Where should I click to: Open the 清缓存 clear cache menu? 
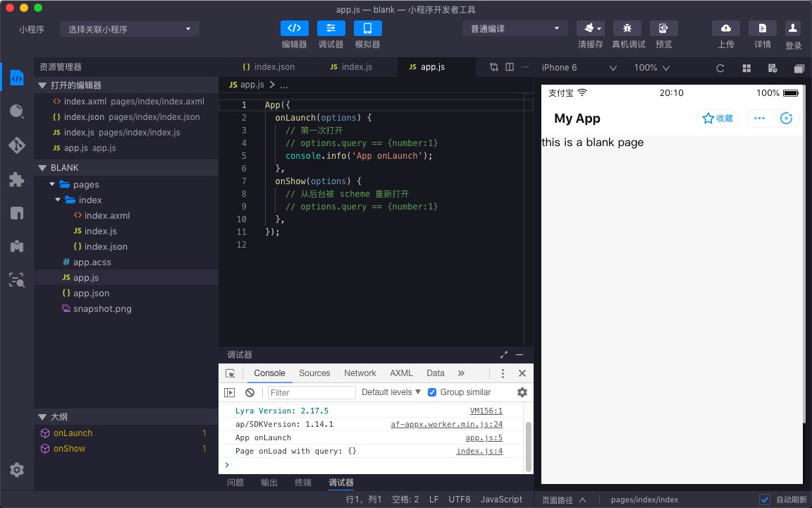pos(591,28)
